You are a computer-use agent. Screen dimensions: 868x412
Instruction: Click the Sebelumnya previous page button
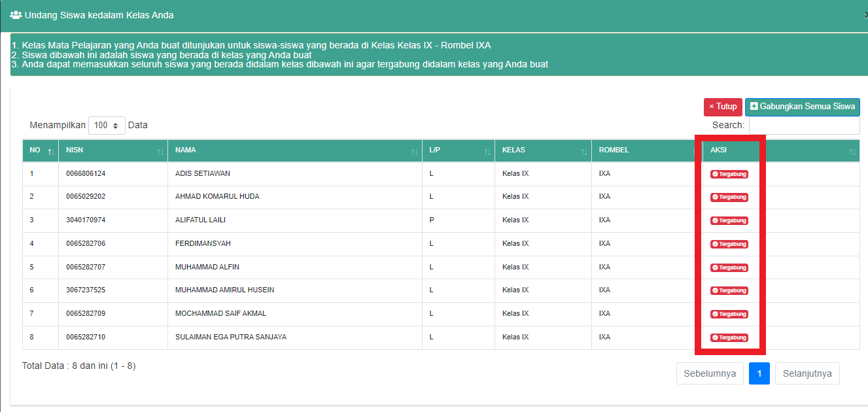pos(710,373)
